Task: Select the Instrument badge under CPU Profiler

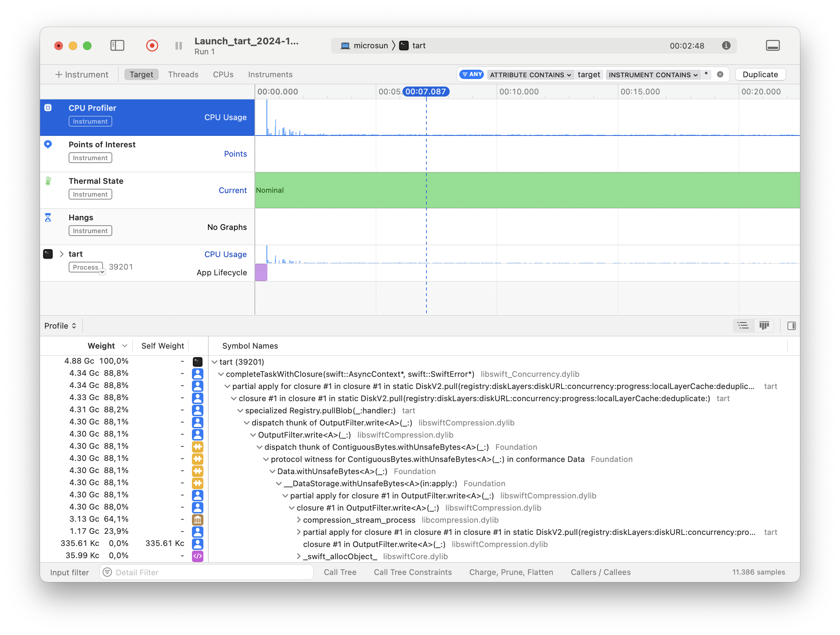Action: point(90,121)
